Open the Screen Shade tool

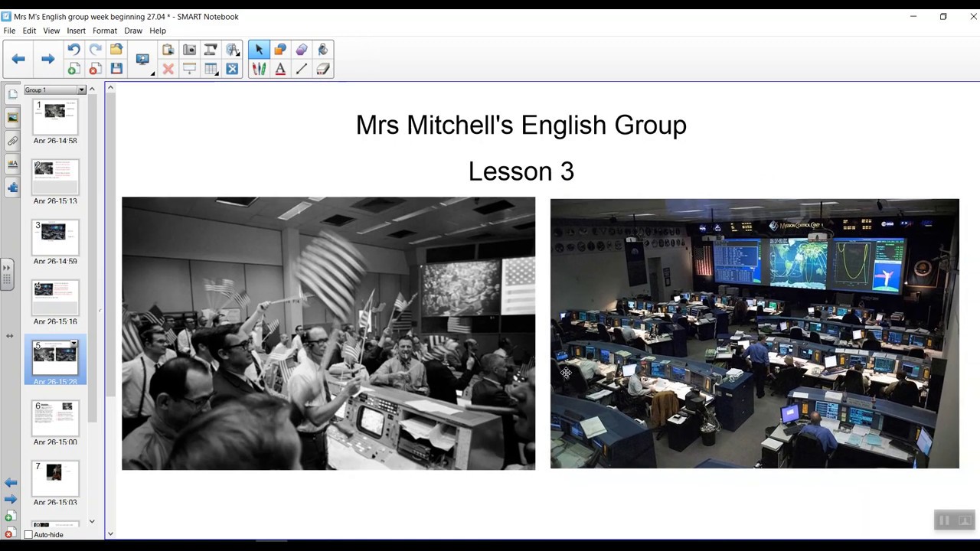[189, 69]
